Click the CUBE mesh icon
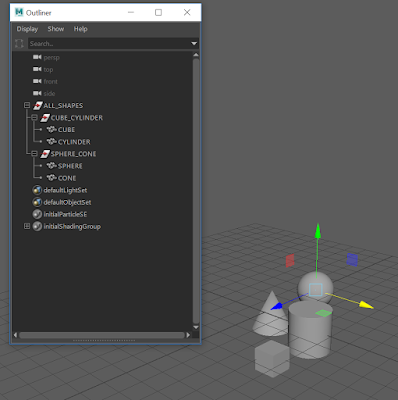 pos(51,130)
